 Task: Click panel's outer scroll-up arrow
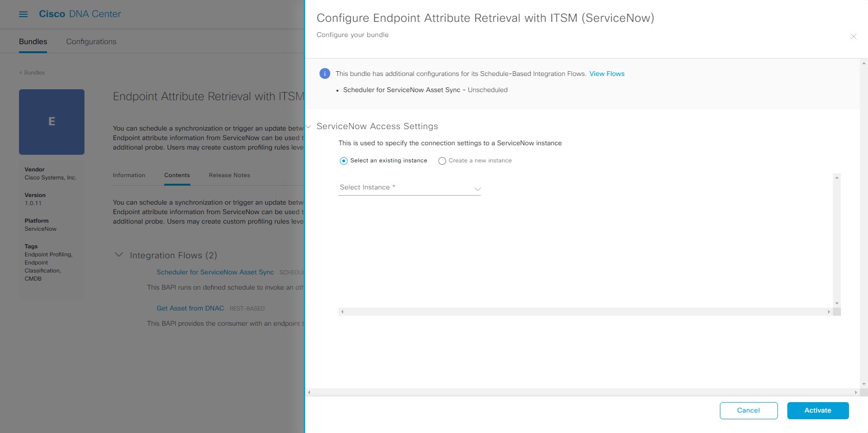pyautogui.click(x=864, y=63)
